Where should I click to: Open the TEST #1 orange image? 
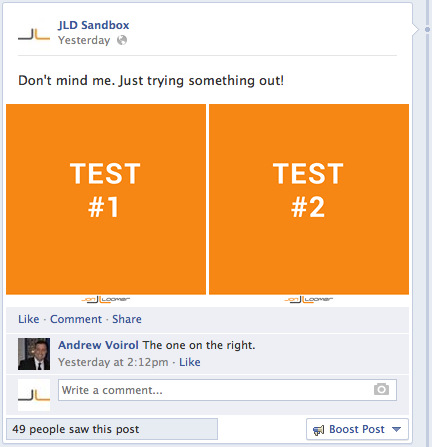pos(106,199)
